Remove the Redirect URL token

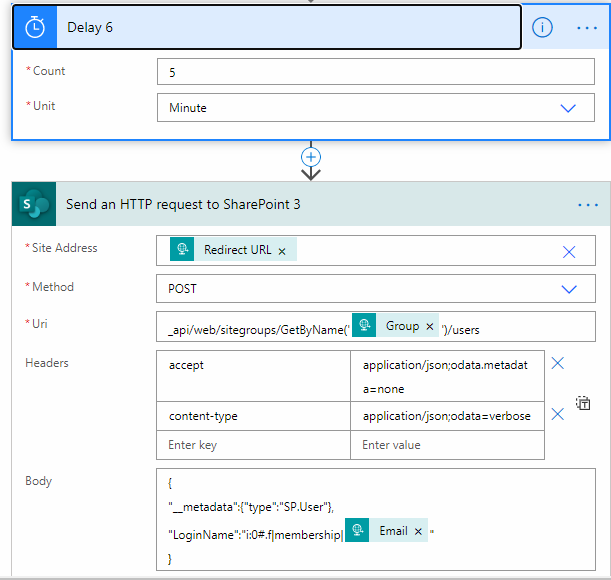pos(282,251)
